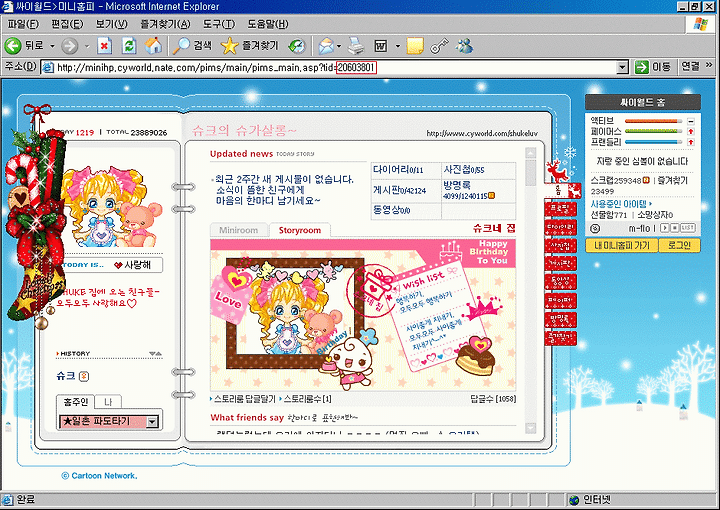This screenshot has width=720, height=510.
Task: Refresh the page with green arrows icon
Action: coord(129,46)
